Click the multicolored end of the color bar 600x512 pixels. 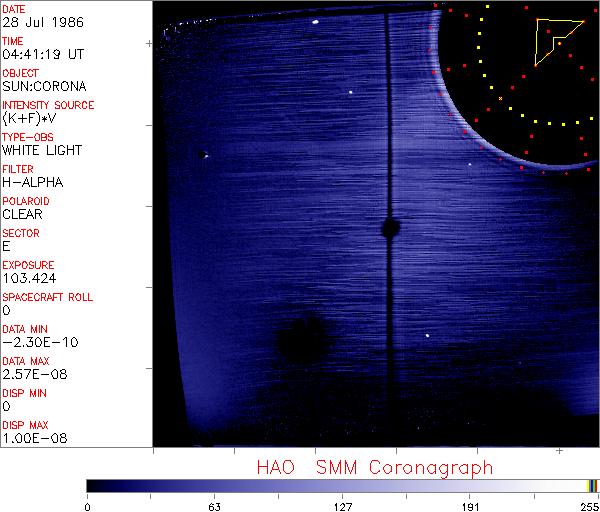pos(593,485)
